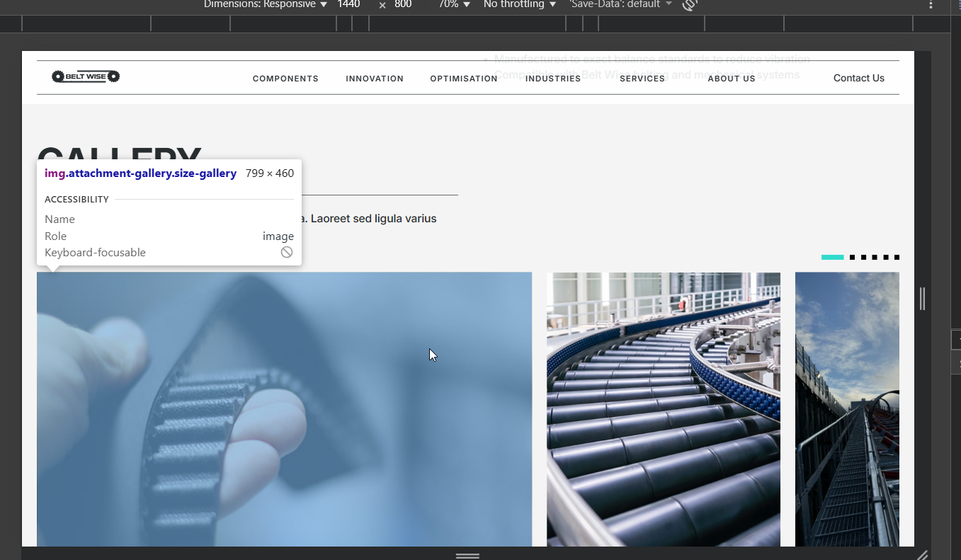The image size is (961, 560).
Task: Select the first black gallery pagination dot
Action: coord(853,257)
